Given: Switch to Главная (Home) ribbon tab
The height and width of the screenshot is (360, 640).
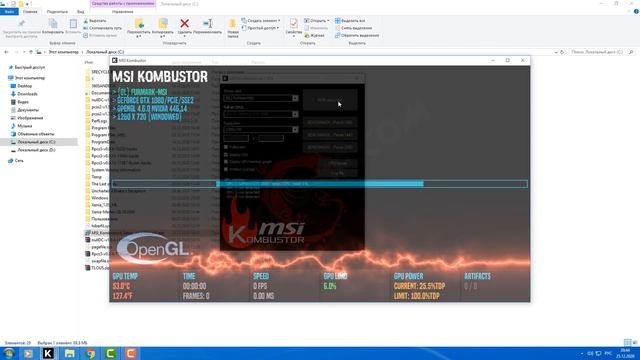Looking at the screenshot, I should (x=30, y=12).
